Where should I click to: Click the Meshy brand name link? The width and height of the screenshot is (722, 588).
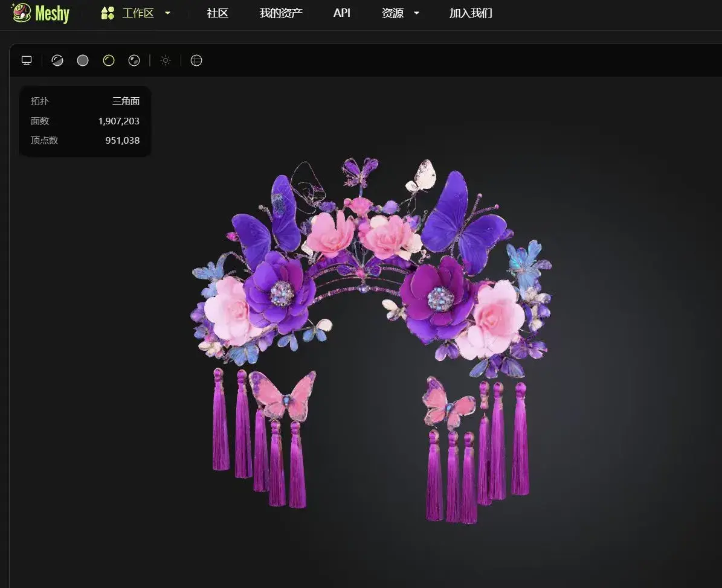pos(52,13)
